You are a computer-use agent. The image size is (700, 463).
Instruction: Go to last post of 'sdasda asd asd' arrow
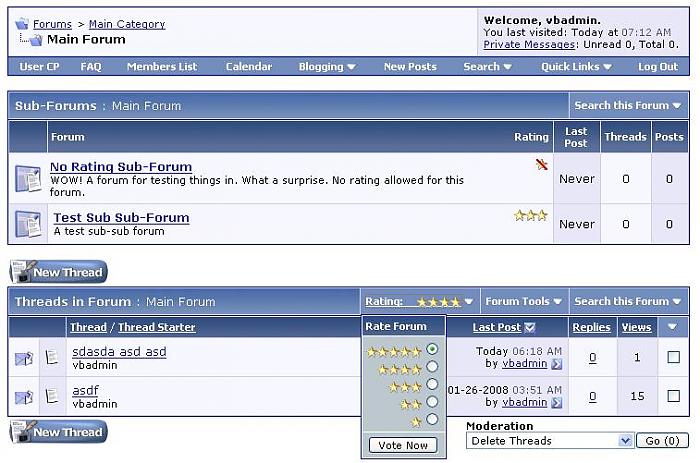pyautogui.click(x=556, y=364)
